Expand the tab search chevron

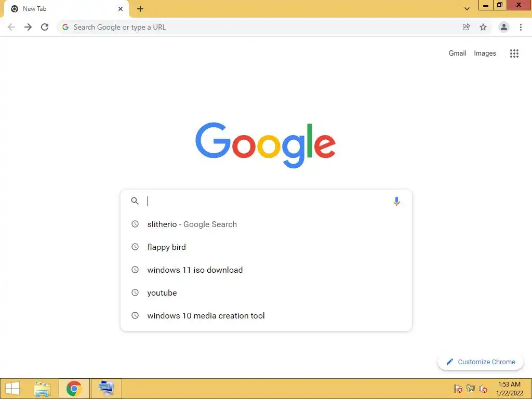pyautogui.click(x=467, y=9)
